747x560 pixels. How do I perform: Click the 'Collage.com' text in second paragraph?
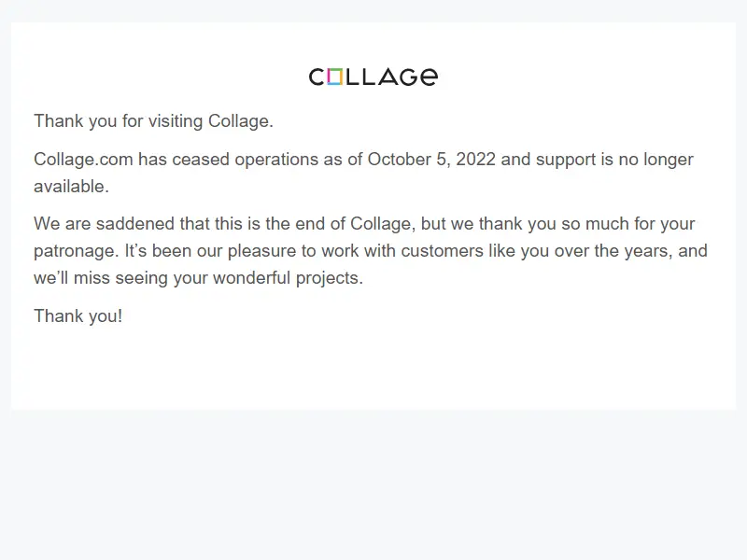click(83, 159)
